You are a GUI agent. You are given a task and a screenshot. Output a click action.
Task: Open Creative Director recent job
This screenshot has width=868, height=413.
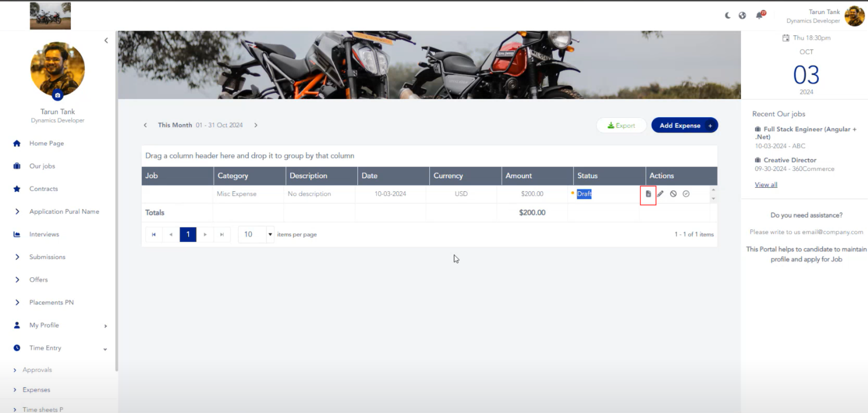[x=790, y=160]
